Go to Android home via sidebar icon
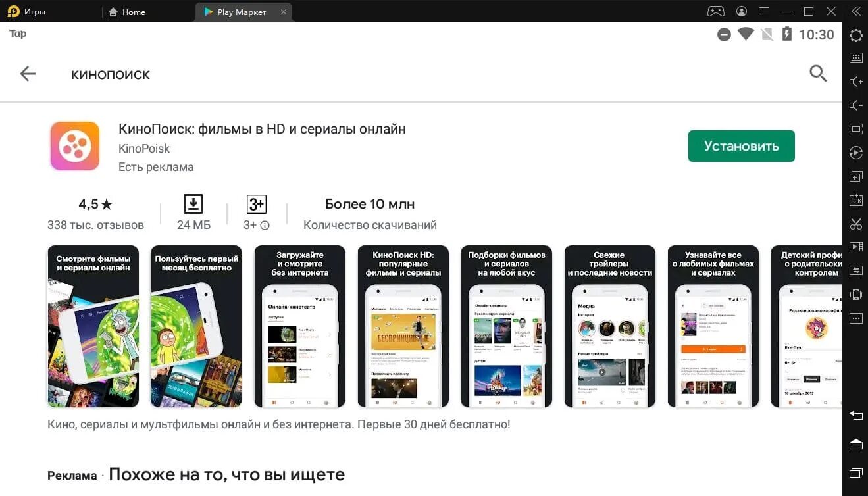Image resolution: width=868 pixels, height=496 pixels. click(x=855, y=445)
